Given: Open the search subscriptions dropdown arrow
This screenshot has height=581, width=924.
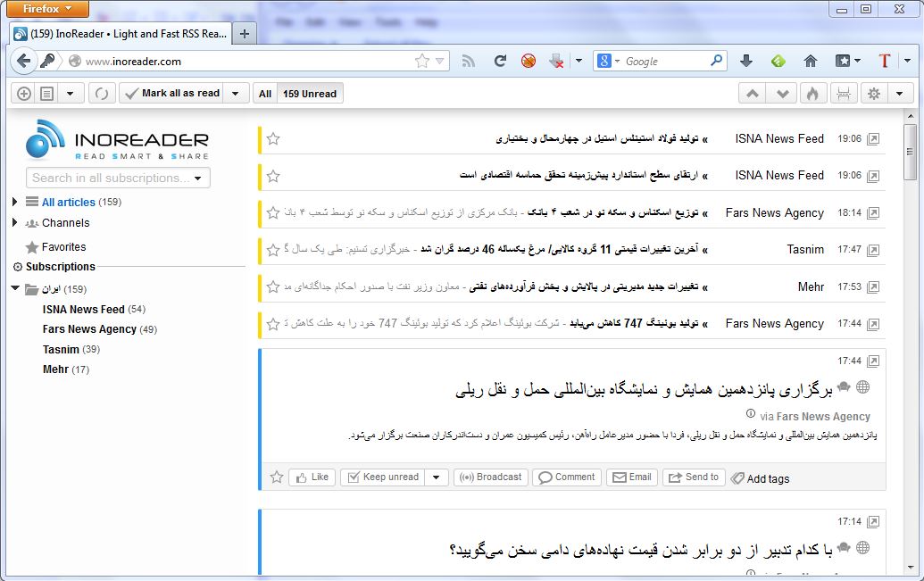Looking at the screenshot, I should click(198, 178).
